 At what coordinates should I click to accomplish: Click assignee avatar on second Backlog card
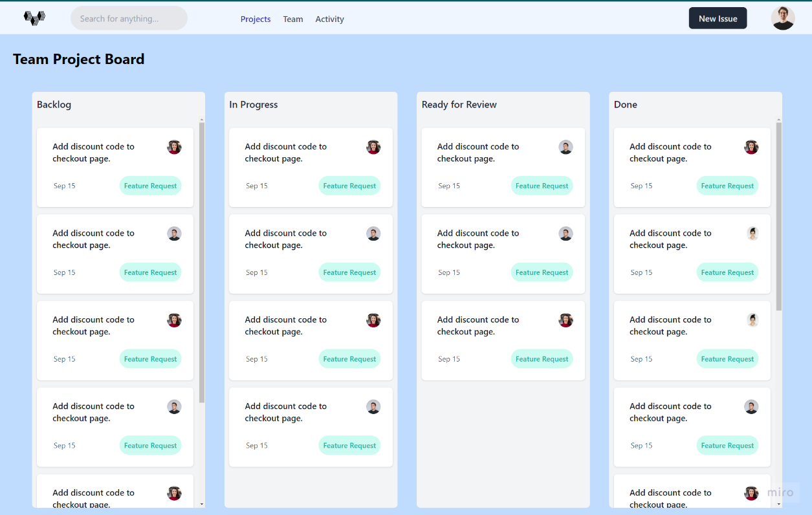[174, 234]
